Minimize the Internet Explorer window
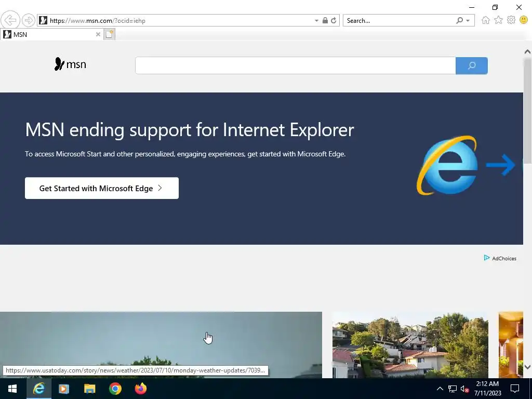 pos(472,7)
